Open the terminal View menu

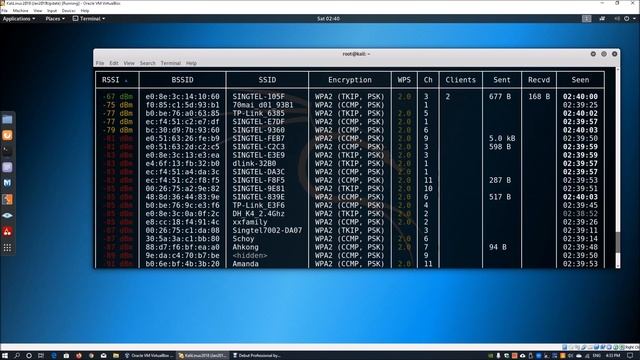129,63
